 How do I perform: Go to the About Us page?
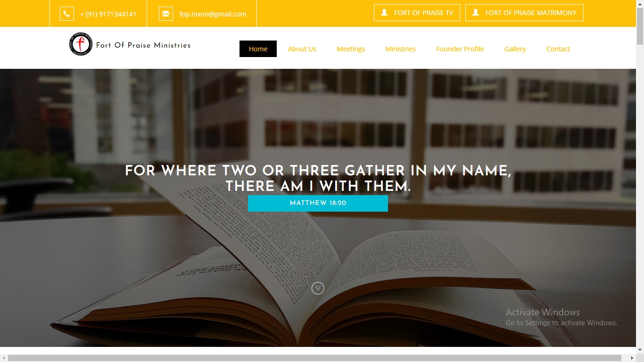[x=302, y=49]
